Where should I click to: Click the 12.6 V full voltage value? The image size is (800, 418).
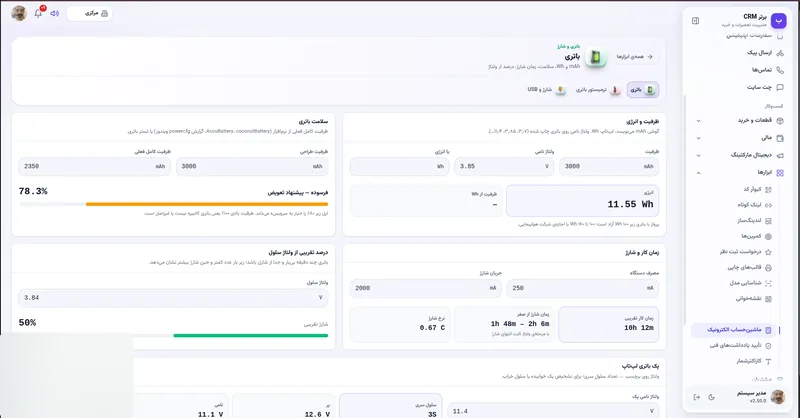[317, 414]
